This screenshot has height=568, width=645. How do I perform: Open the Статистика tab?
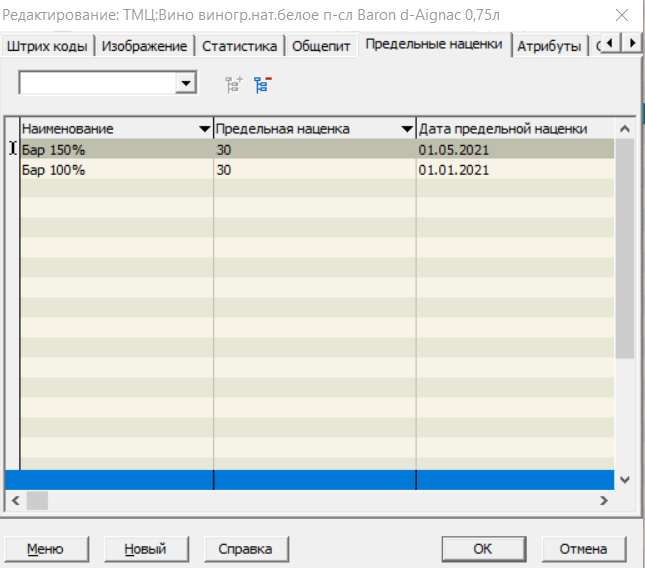(239, 46)
